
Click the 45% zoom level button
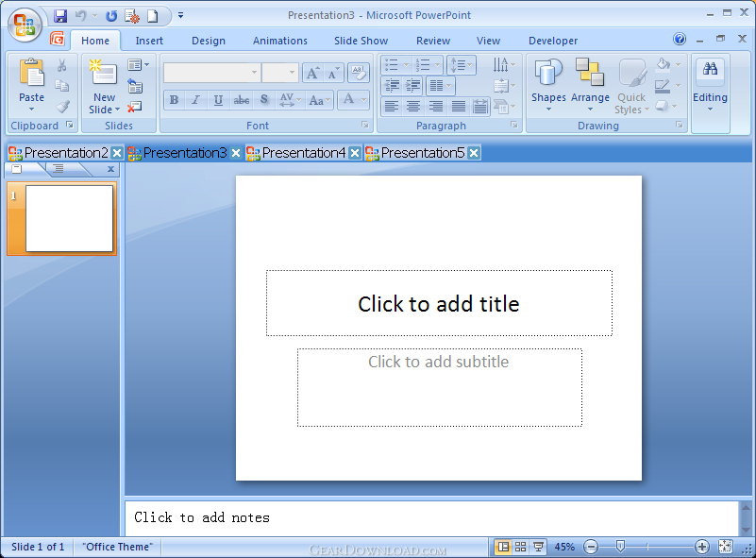point(564,547)
